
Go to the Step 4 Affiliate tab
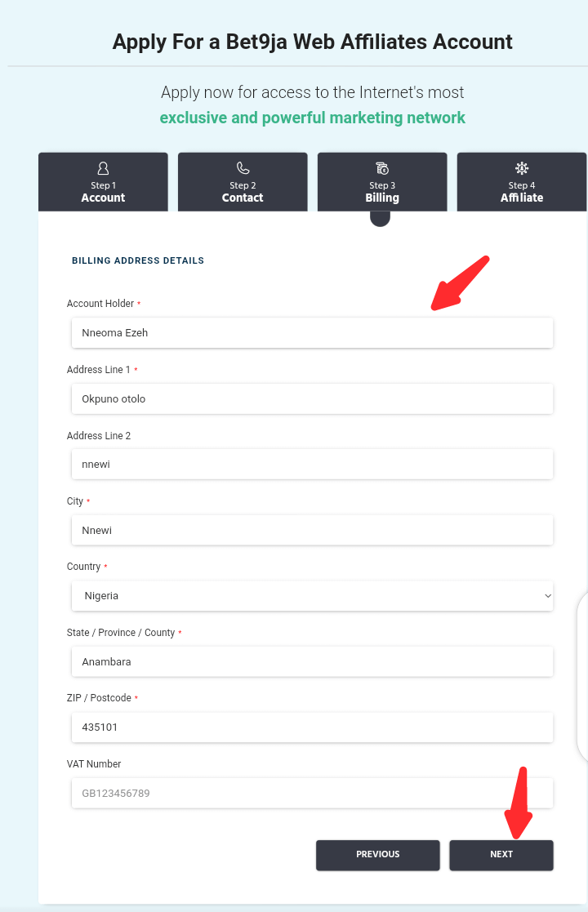(x=522, y=182)
